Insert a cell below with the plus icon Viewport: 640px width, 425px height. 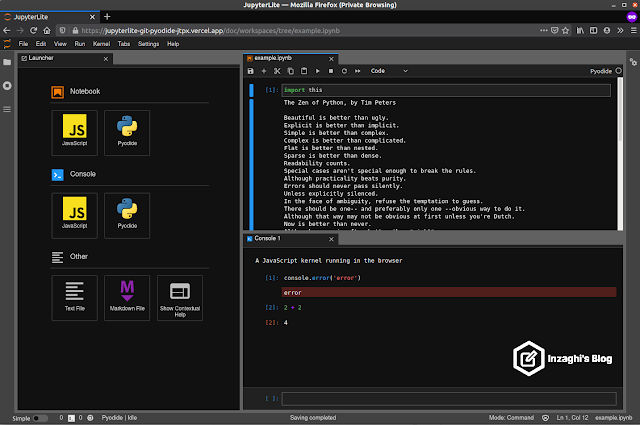click(x=264, y=71)
